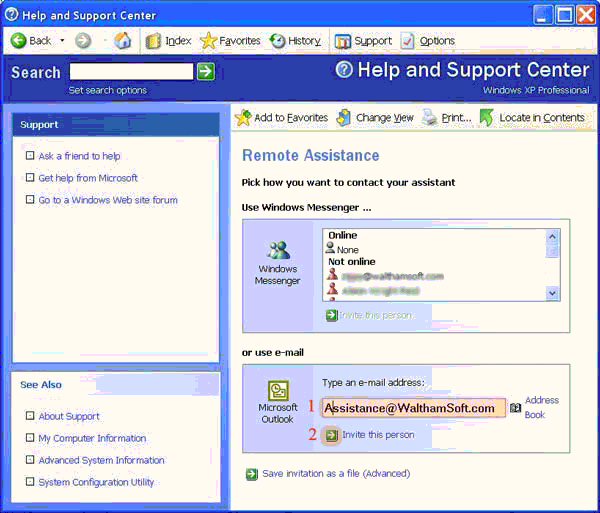The height and width of the screenshot is (513, 600).
Task: Open My Computer Information link
Action: click(92, 438)
